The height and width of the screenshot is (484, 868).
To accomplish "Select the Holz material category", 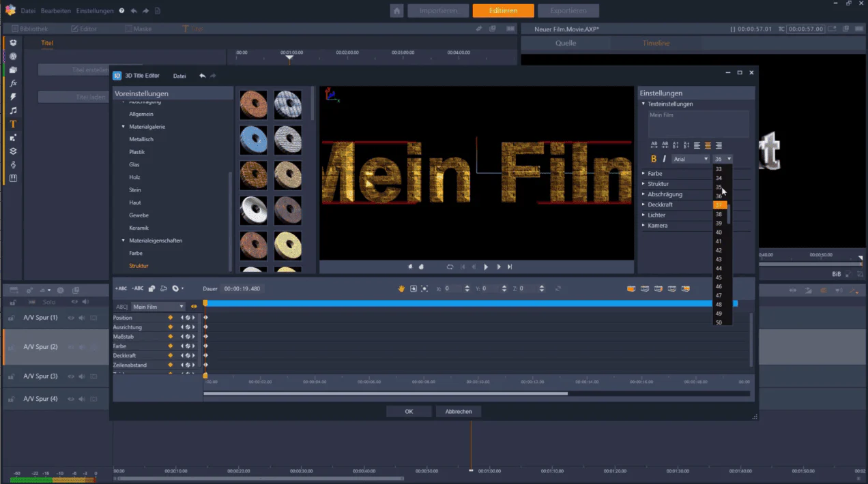I will click(x=134, y=177).
